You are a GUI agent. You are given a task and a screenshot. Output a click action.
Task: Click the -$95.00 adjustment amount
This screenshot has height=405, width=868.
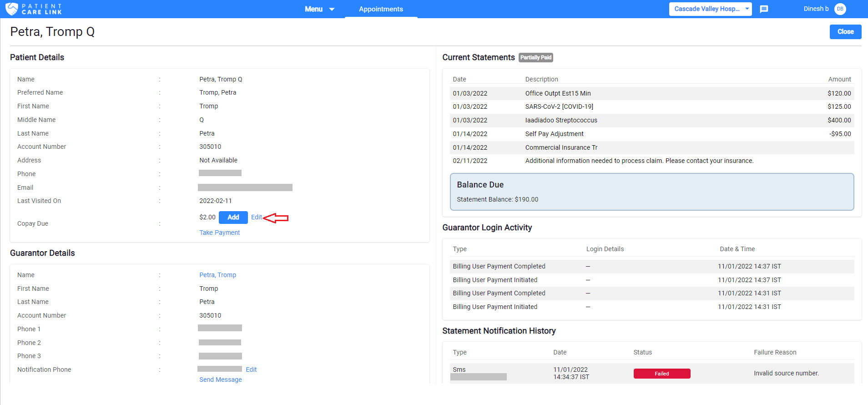[840, 134]
